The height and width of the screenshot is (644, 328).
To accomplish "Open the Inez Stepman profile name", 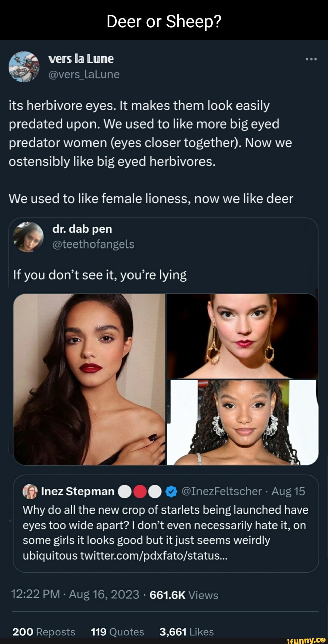I will pyautogui.click(x=77, y=491).
